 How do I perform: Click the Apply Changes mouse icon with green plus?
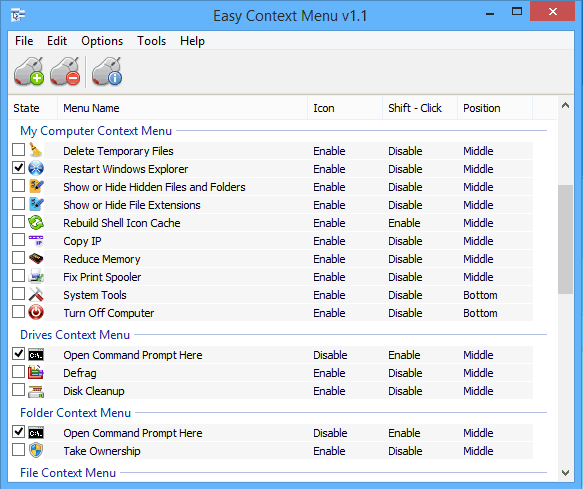pos(29,71)
